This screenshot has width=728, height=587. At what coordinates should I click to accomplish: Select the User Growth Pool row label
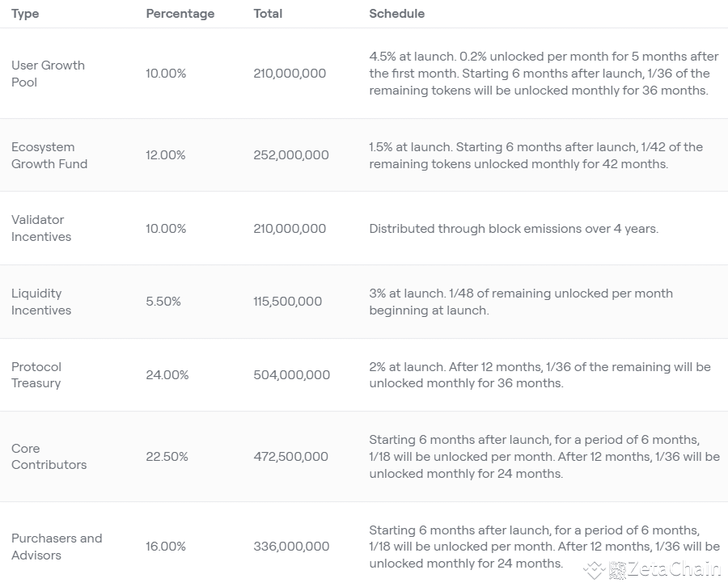pos(48,74)
